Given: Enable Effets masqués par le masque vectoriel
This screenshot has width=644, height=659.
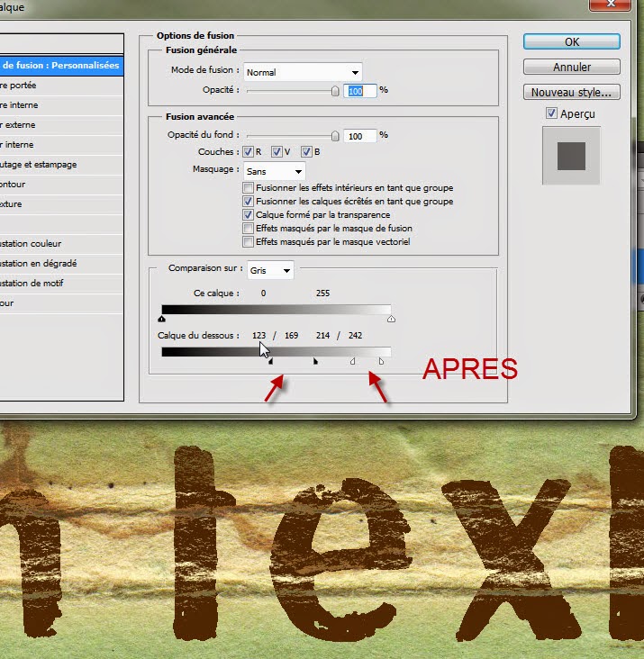Looking at the screenshot, I should pos(248,242).
